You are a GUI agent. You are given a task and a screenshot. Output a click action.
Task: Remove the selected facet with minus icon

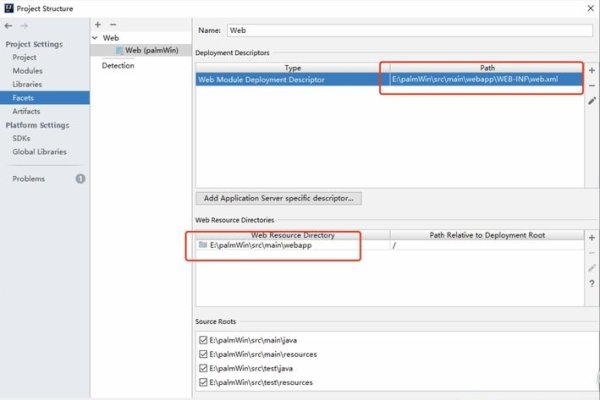pyautogui.click(x=111, y=24)
